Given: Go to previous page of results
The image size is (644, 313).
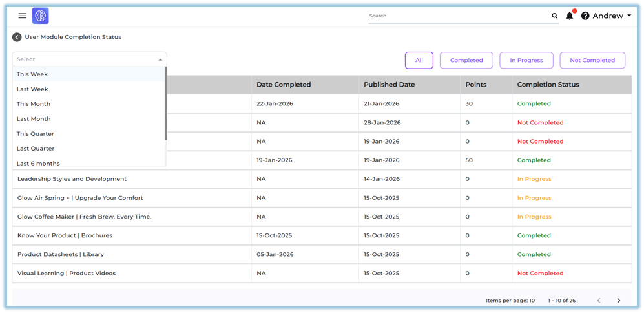Looking at the screenshot, I should tap(599, 300).
